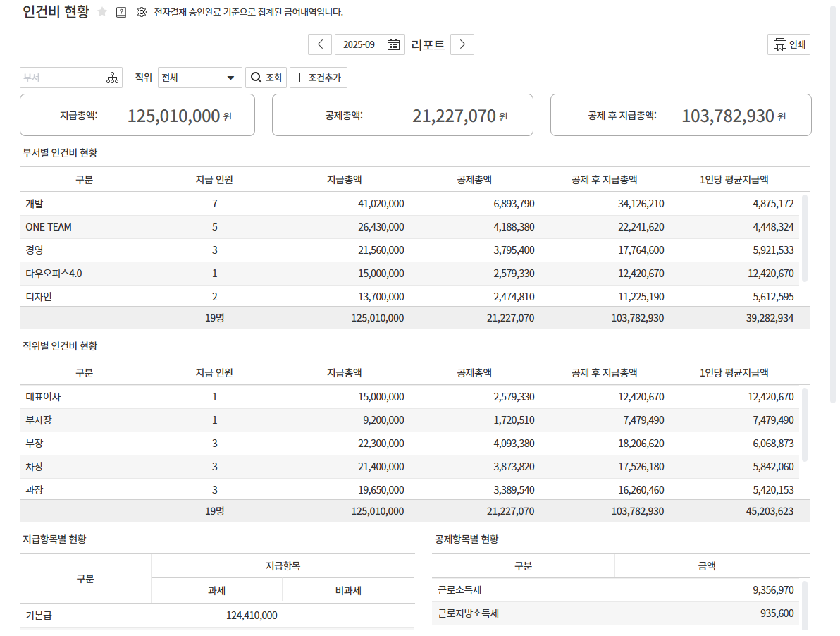This screenshot has height=636, width=840.
Task: Open the organization chart icon in 부서 field
Action: [x=112, y=78]
